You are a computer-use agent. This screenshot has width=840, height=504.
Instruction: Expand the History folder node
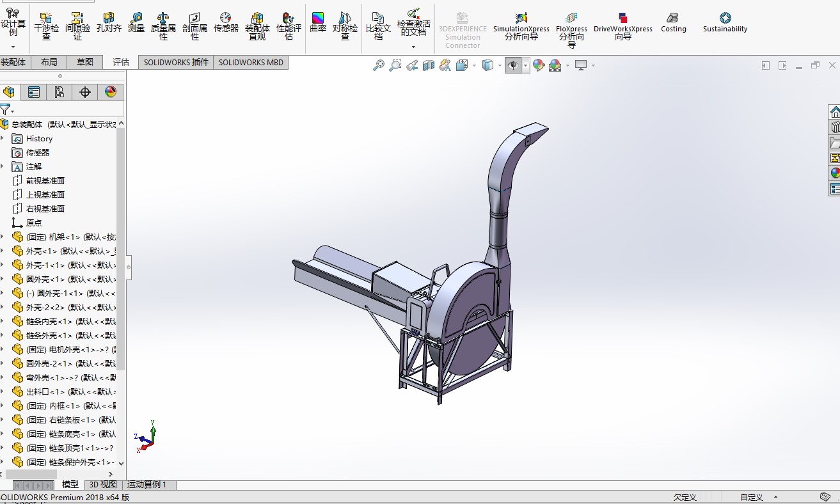pos(3,138)
